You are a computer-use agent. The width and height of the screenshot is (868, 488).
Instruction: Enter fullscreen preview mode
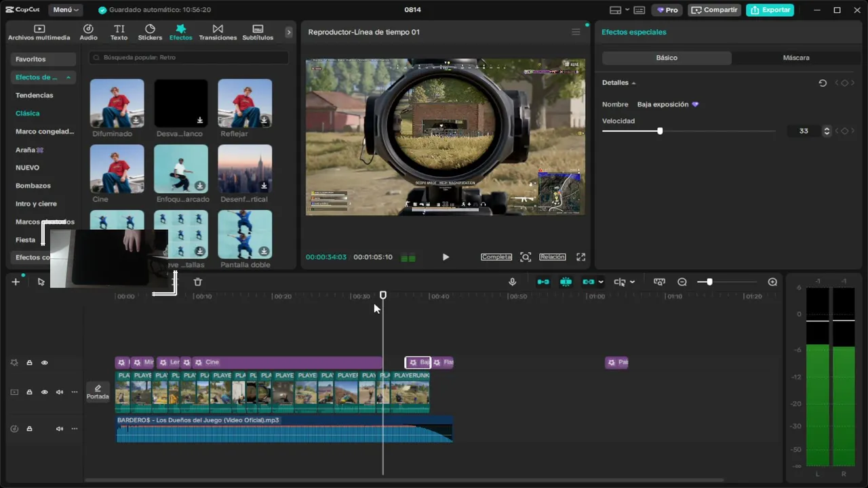580,257
